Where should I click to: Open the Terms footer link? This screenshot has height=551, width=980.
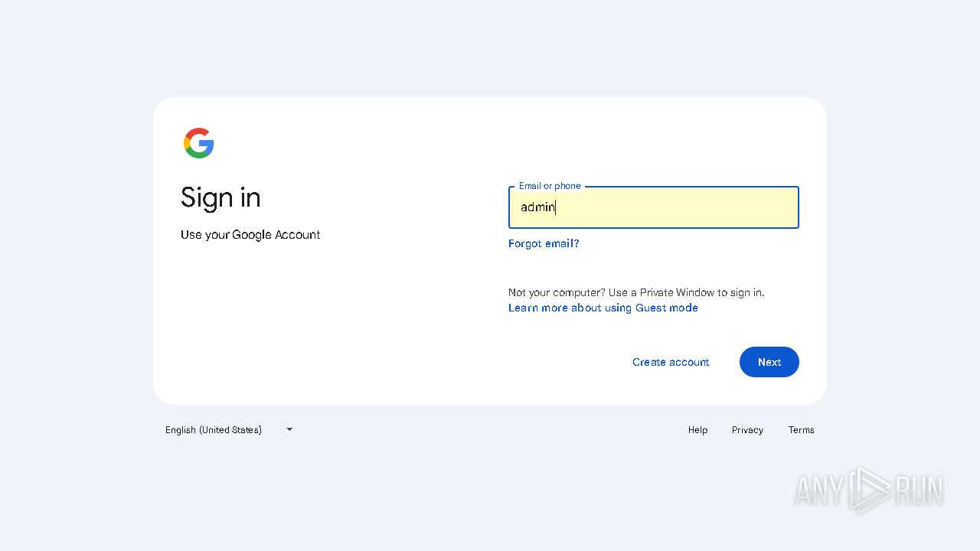[x=801, y=430]
